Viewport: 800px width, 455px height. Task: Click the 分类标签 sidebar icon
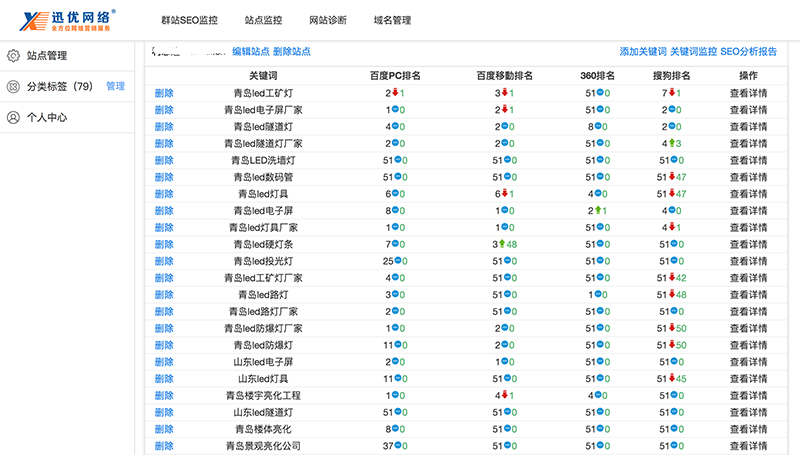pos(13,86)
